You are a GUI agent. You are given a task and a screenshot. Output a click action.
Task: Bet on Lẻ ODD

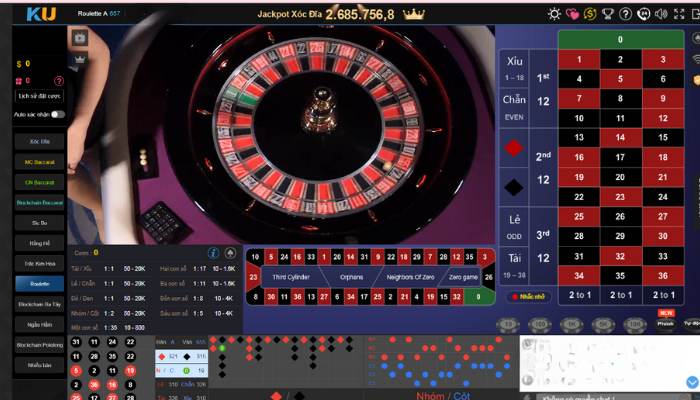pyautogui.click(x=514, y=227)
